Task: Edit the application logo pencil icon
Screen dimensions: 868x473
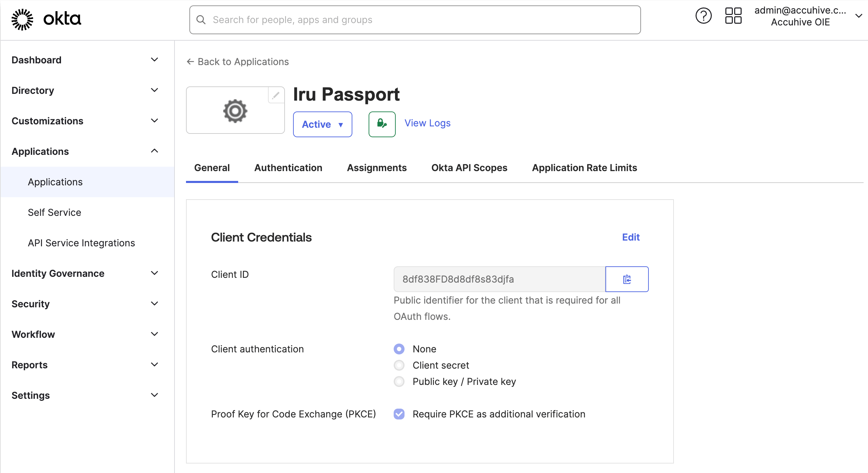Action: point(276,95)
